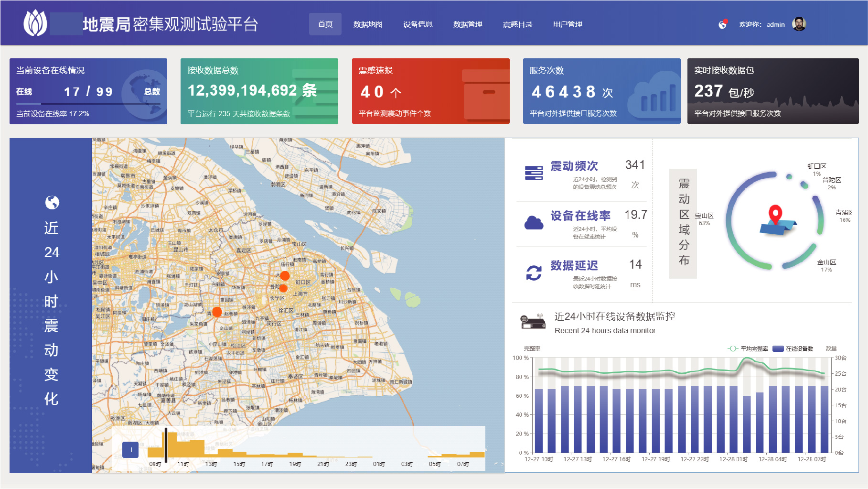The width and height of the screenshot is (868, 489).
Task: Click the red location pin in donut chart
Action: coord(775,215)
